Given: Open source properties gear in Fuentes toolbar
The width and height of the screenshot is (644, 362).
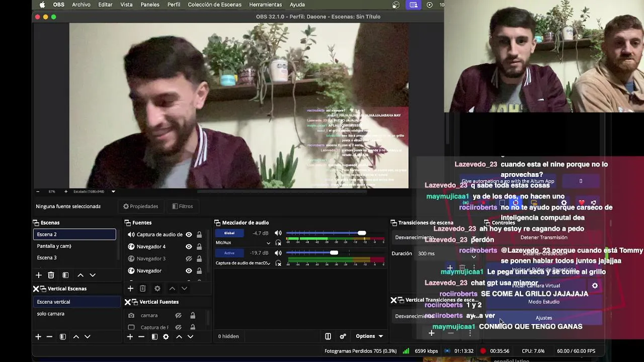Looking at the screenshot, I should [x=157, y=288].
